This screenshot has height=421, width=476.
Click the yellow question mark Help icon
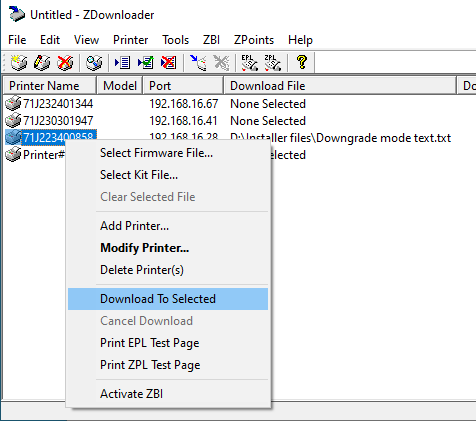coord(302,62)
